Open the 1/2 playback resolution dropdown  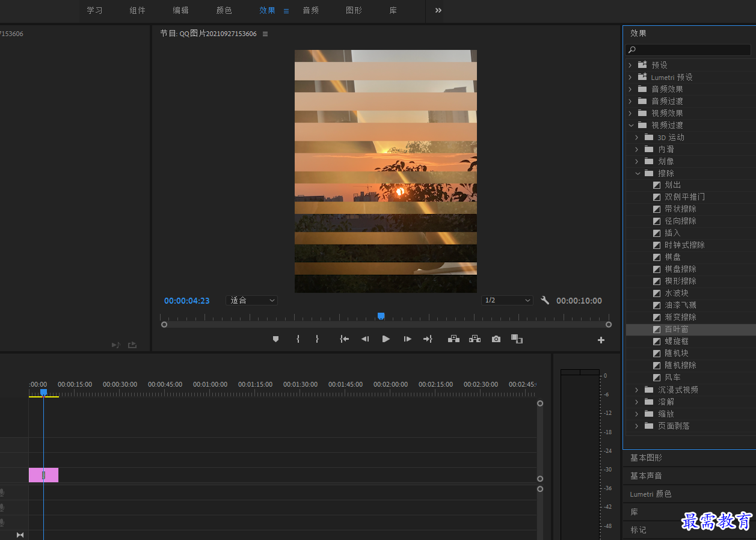coord(508,300)
